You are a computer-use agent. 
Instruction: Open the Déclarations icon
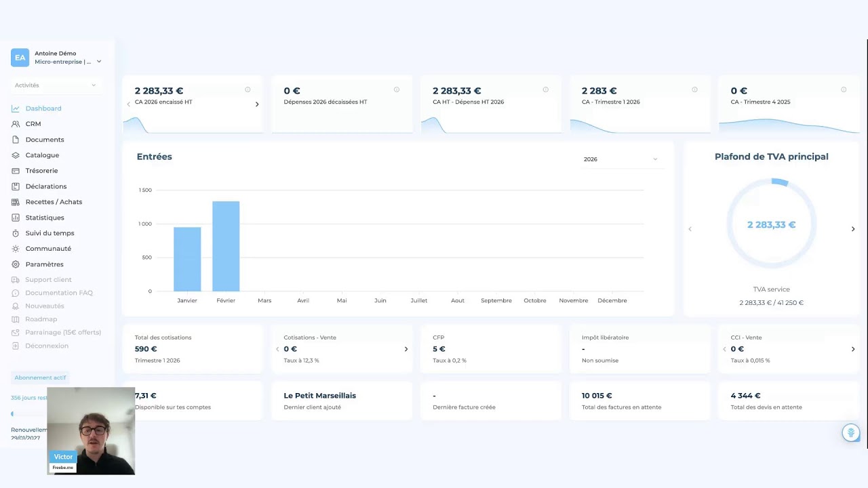pos(16,186)
